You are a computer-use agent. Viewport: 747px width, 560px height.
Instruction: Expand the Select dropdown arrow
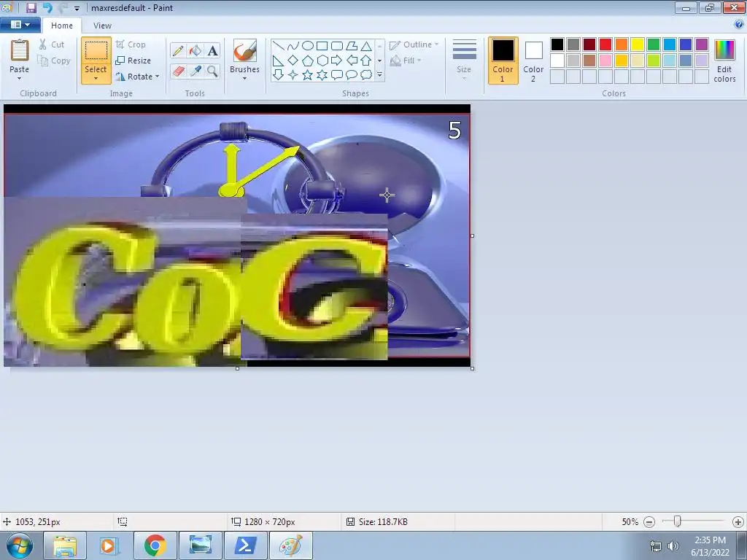[x=96, y=79]
